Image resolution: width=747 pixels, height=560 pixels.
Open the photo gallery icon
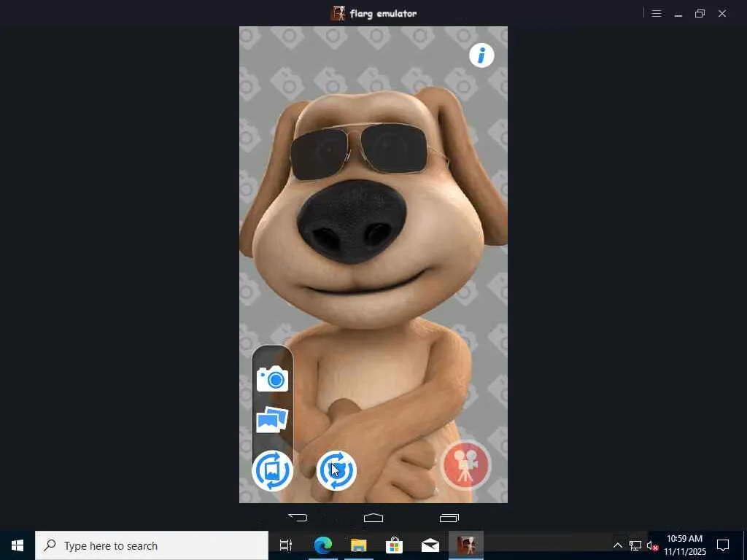(272, 419)
